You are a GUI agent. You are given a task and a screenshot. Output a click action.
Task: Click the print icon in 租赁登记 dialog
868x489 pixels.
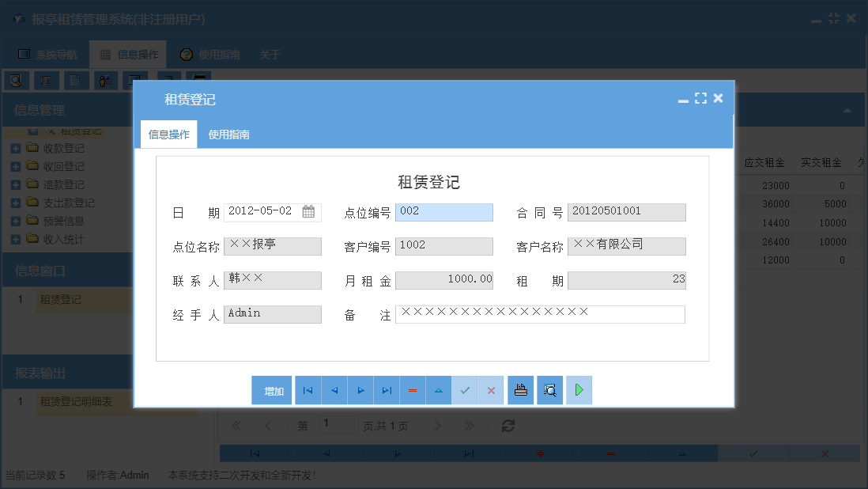point(520,389)
